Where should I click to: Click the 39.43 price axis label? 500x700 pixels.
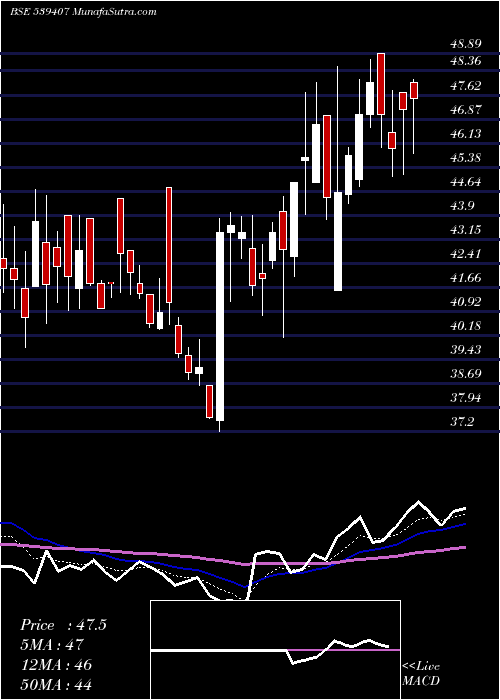(x=466, y=350)
